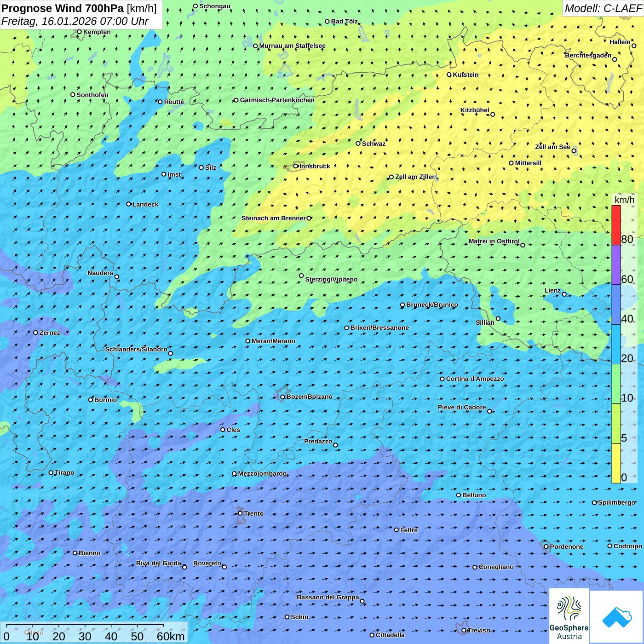Click the 'Zell am See' label
Viewport: 644px width, 644px height.
pos(552,147)
